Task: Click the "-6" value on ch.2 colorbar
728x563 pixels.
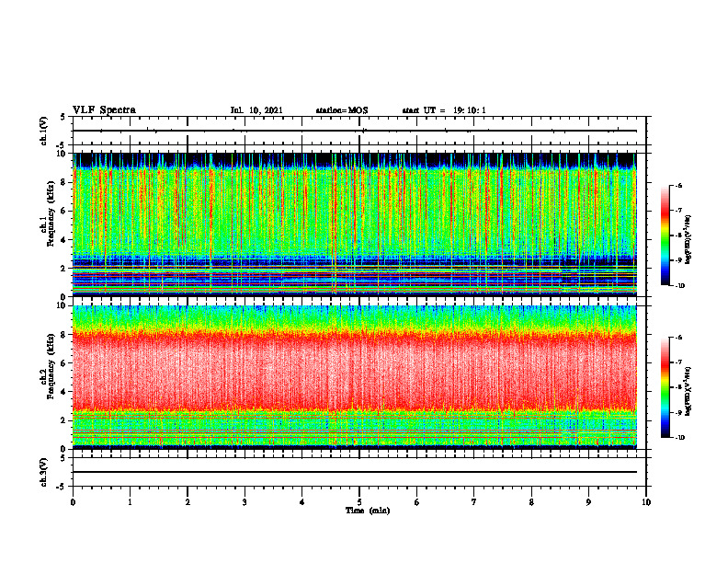Action: point(678,338)
